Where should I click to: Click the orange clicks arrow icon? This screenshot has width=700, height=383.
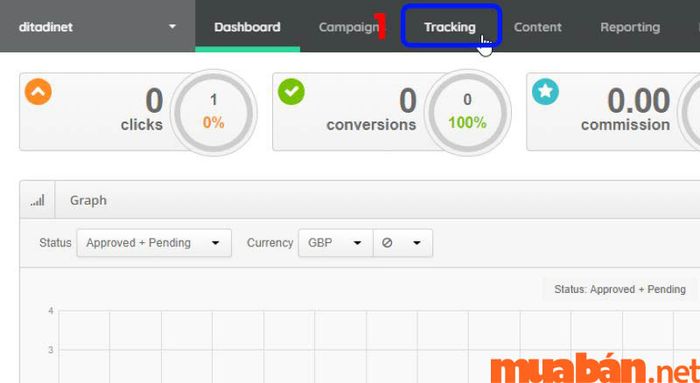coord(38,92)
